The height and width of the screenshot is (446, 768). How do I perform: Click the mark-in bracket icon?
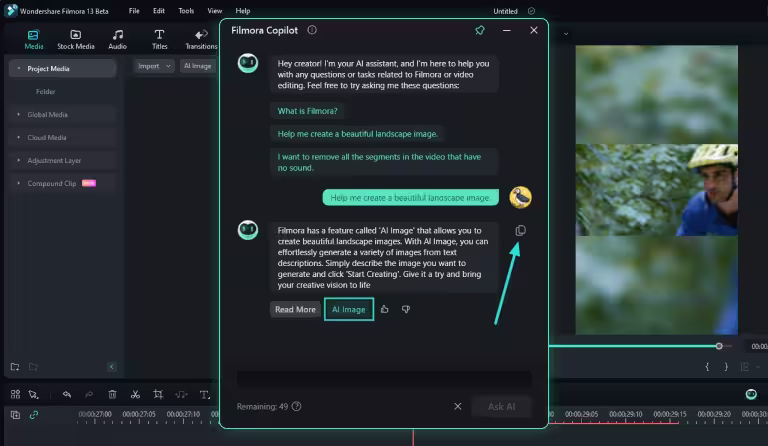pos(707,367)
